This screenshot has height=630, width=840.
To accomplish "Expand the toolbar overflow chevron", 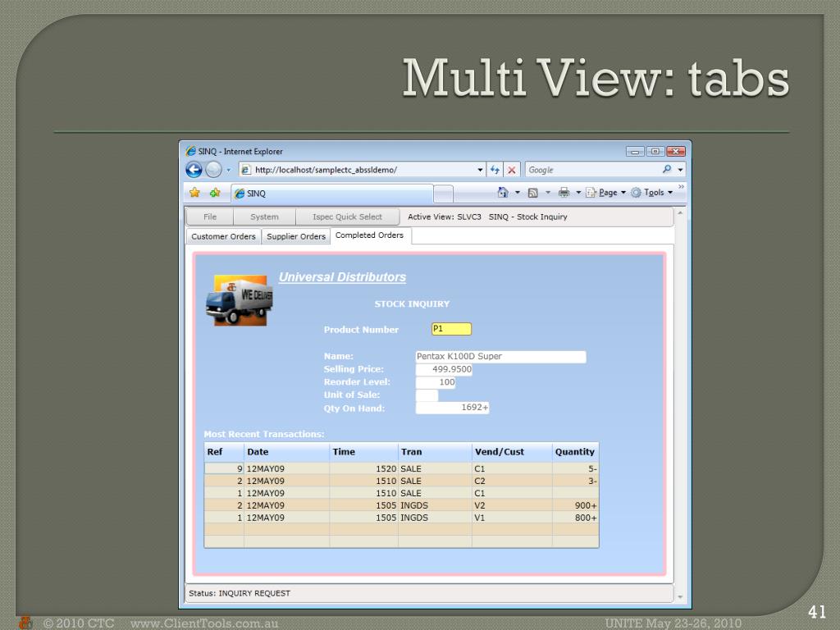I will pyautogui.click(x=681, y=187).
